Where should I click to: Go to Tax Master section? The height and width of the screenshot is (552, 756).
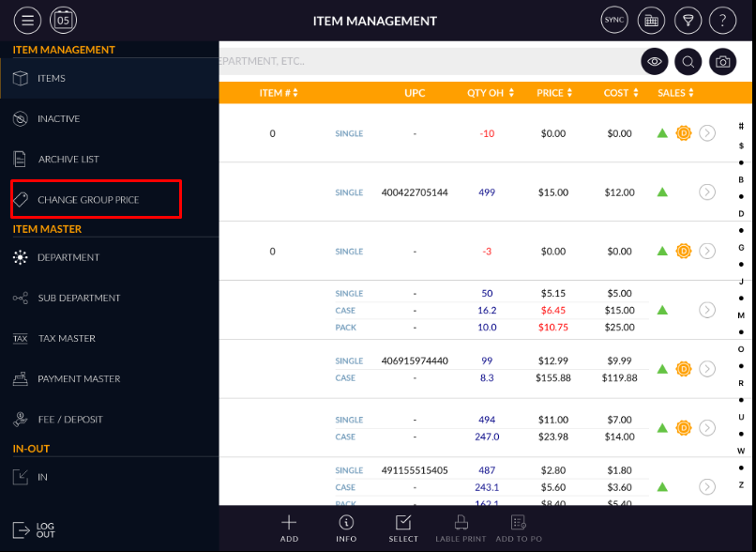pos(66,338)
